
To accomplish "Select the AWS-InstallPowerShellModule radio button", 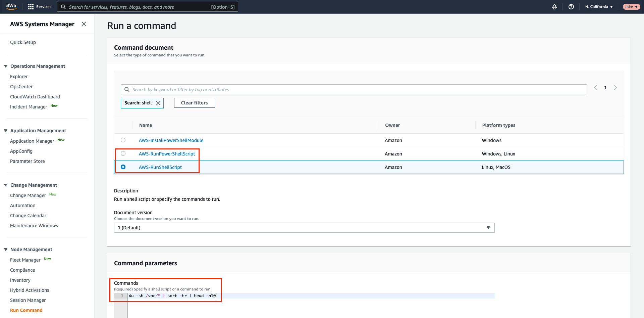I will tap(123, 140).
